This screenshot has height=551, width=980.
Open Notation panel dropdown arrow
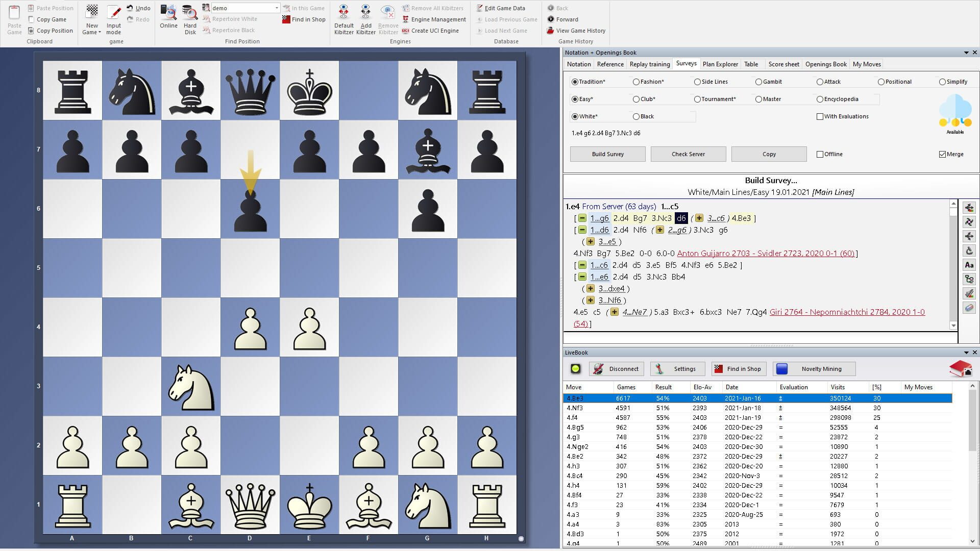tap(966, 53)
